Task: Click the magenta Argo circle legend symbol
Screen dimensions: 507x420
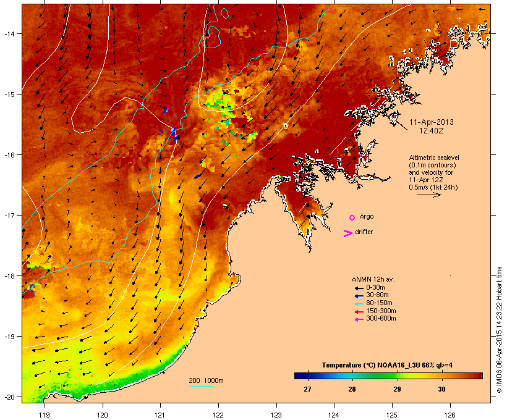Action: click(352, 217)
